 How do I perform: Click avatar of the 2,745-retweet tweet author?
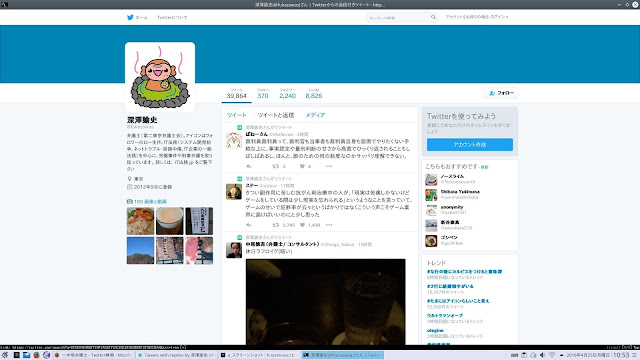point(234,191)
